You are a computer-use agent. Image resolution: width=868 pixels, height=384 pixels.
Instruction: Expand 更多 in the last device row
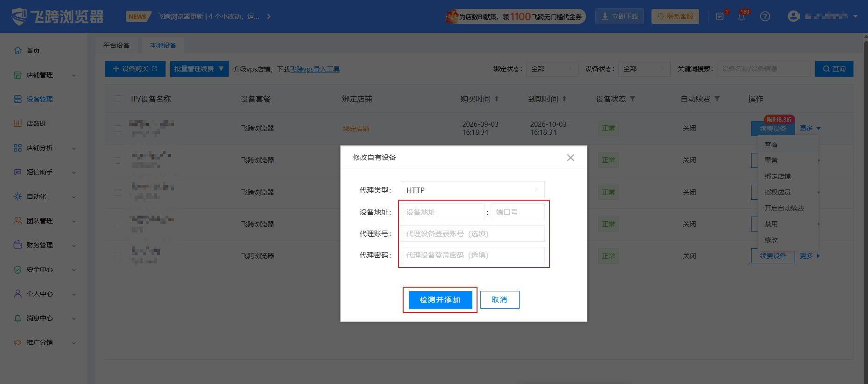(x=810, y=256)
